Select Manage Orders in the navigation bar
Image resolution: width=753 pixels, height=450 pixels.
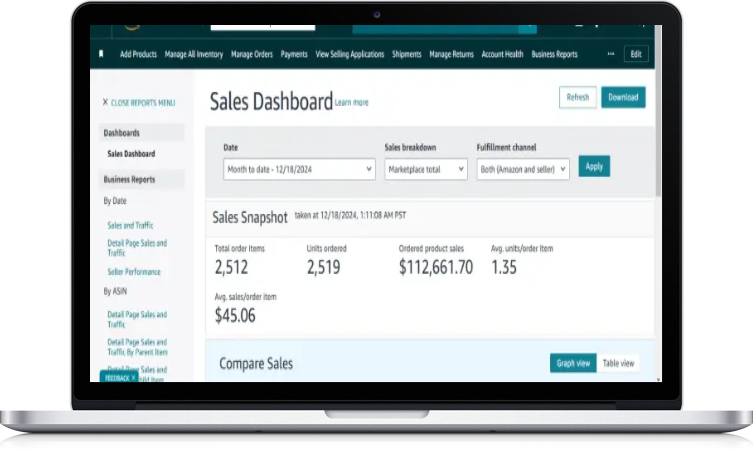[253, 54]
